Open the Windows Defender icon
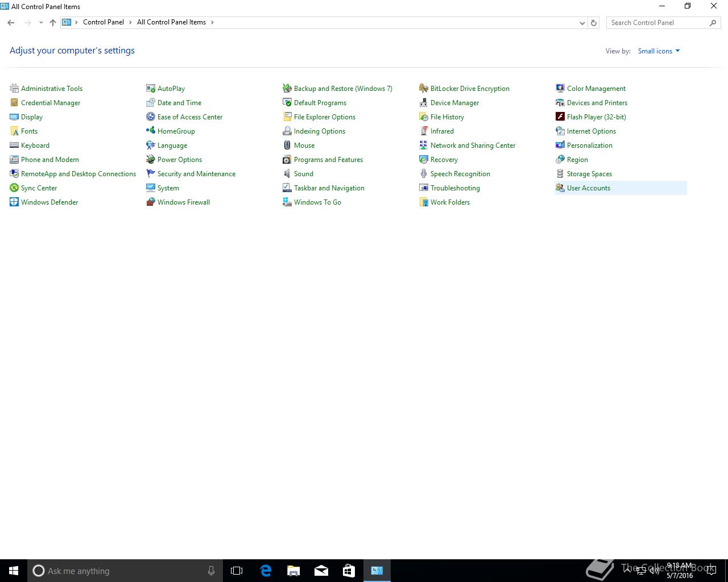This screenshot has height=582, width=728. (14, 202)
